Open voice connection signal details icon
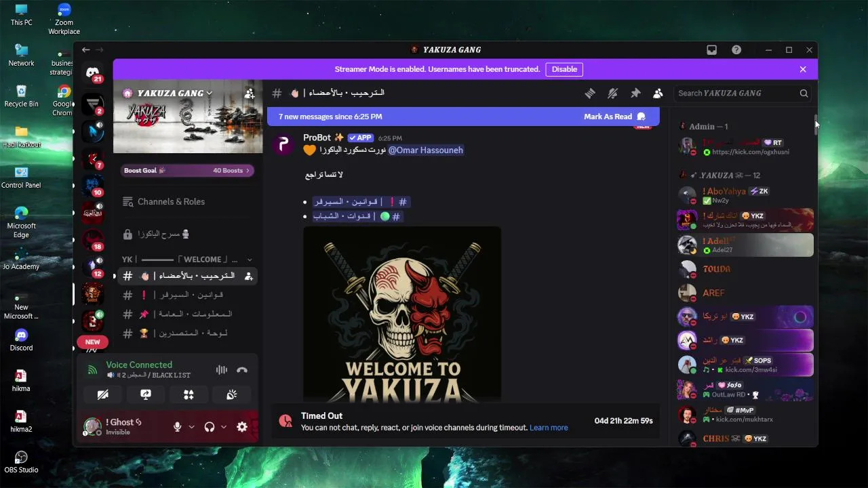Viewport: 868px width, 488px height. (x=92, y=370)
